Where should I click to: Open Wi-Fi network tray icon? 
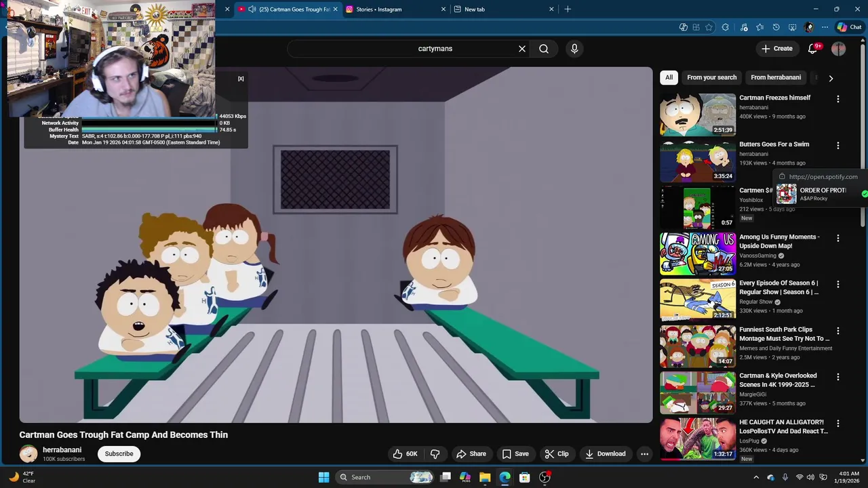coord(800,477)
